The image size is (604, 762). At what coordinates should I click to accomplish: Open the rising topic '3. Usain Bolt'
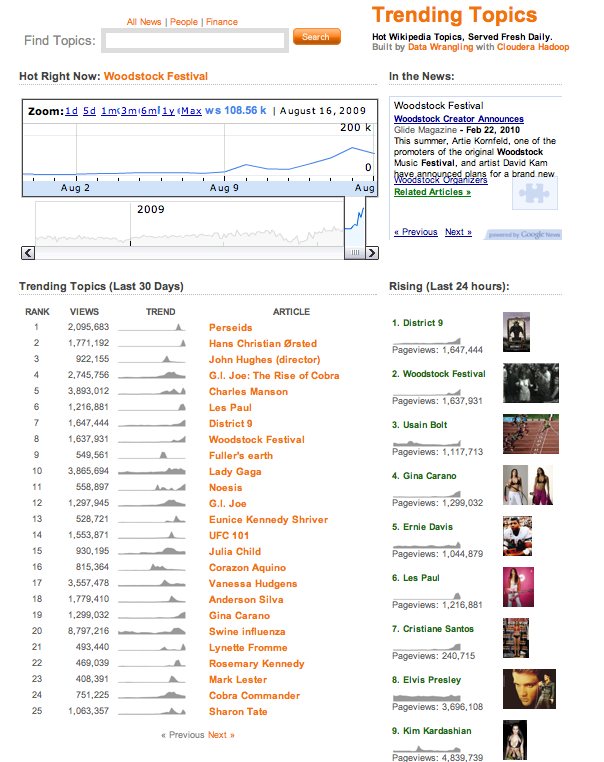[x=419, y=425]
